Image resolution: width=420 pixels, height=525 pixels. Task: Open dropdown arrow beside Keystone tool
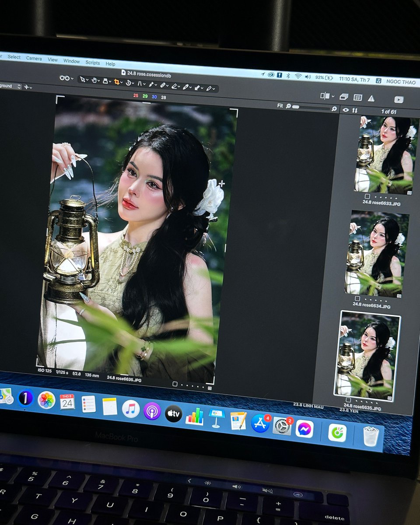tap(144, 84)
